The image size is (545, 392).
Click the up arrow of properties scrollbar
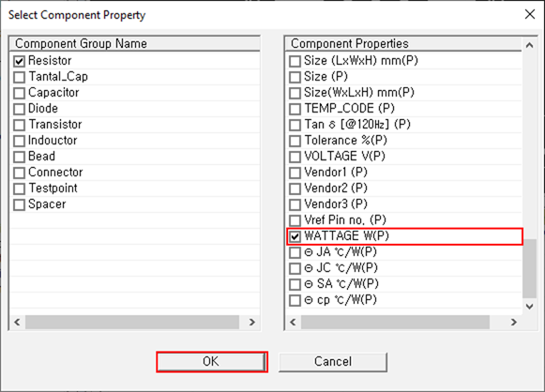pos(529,45)
